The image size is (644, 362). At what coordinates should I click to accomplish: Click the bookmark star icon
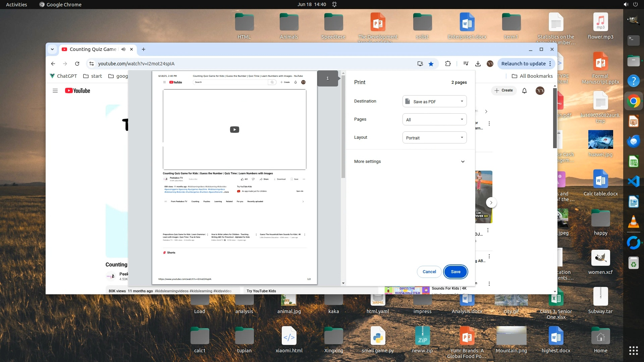tap(431, 64)
